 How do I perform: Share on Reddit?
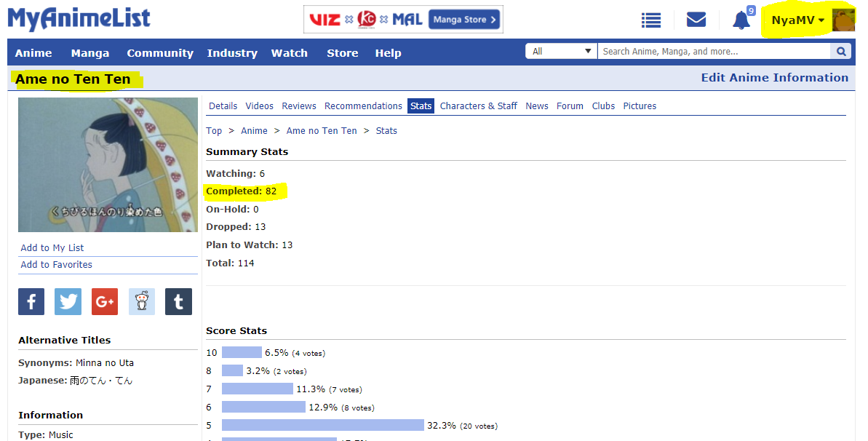[x=142, y=301]
